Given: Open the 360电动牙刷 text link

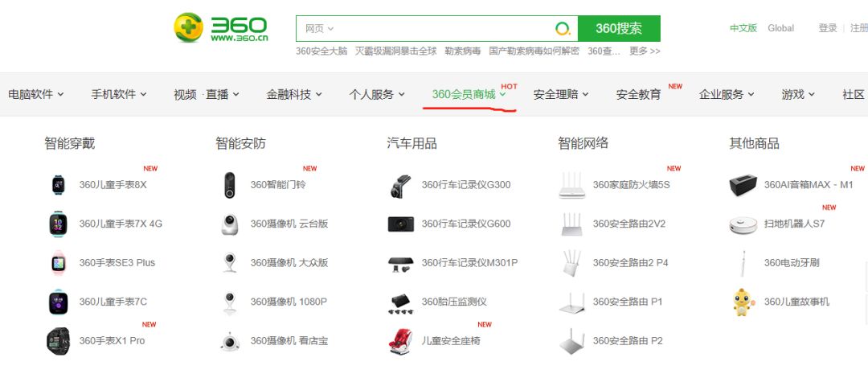Looking at the screenshot, I should point(792,263).
